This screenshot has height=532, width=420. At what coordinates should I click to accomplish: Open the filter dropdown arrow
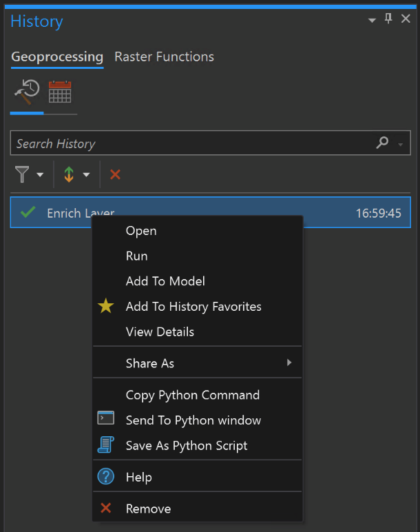[40, 175]
